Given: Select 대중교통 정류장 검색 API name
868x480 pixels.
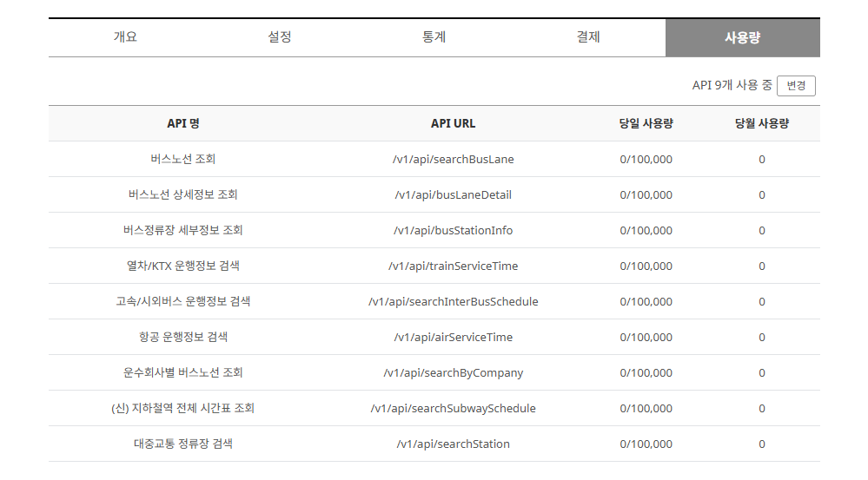Looking at the screenshot, I should (183, 444).
